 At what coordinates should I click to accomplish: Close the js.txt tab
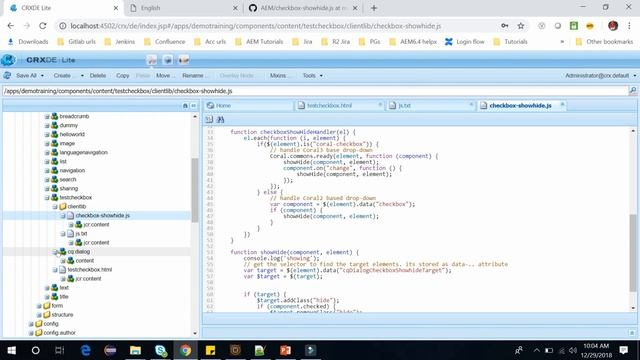(x=471, y=105)
